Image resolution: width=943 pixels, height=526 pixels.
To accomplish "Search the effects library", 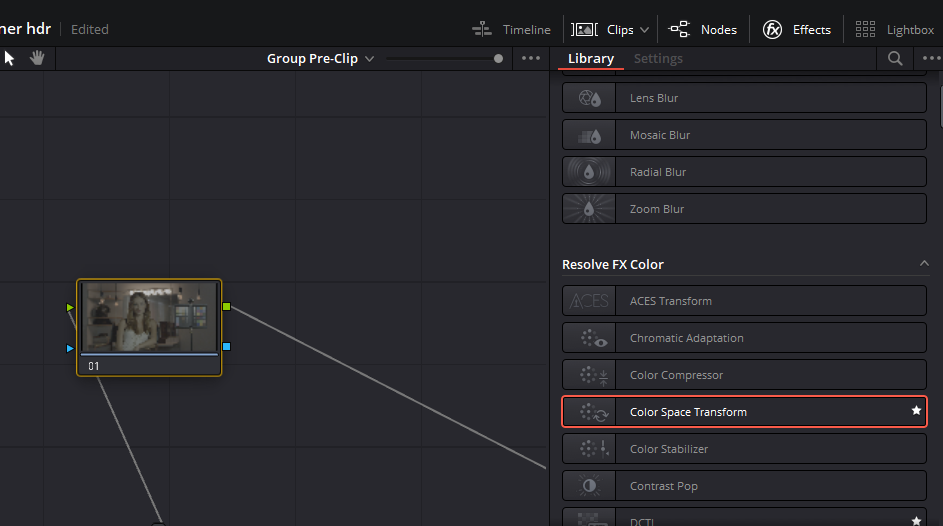I will click(x=895, y=58).
